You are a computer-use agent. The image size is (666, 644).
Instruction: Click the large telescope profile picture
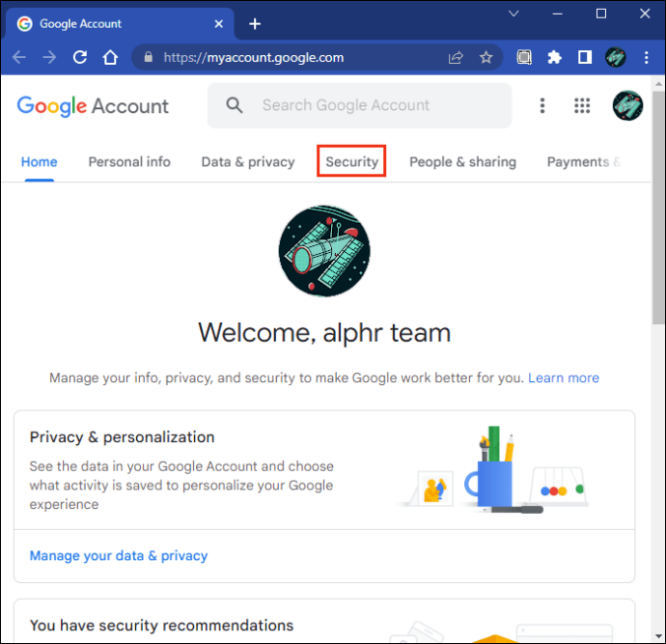324,251
